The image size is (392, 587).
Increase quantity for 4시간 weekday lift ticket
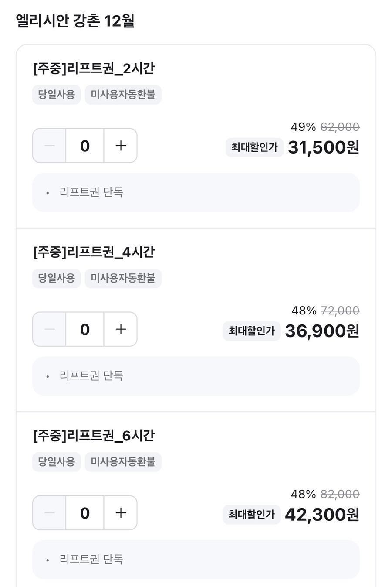point(121,329)
